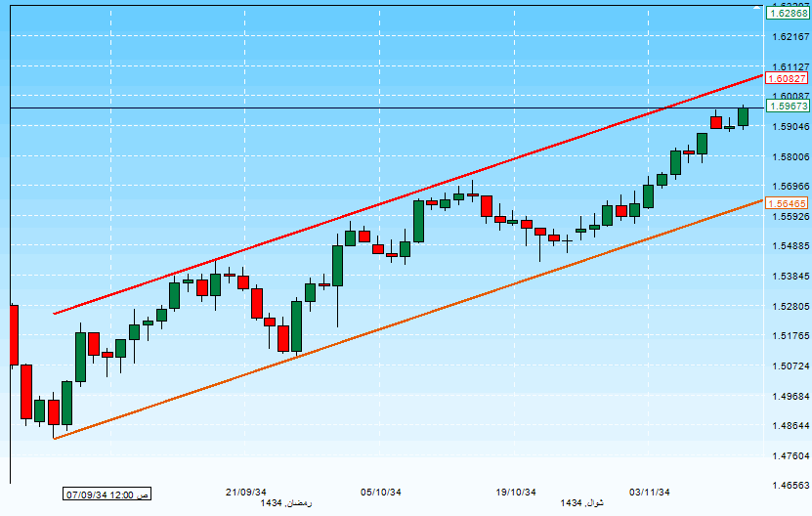The width and height of the screenshot is (812, 516).
Task: Click the 1.51765 price axis label
Action: [791, 336]
